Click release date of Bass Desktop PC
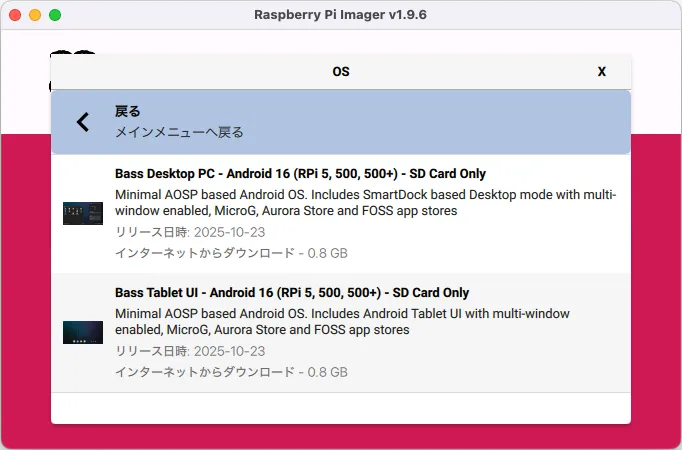This screenshot has height=450, width=682. coord(190,232)
